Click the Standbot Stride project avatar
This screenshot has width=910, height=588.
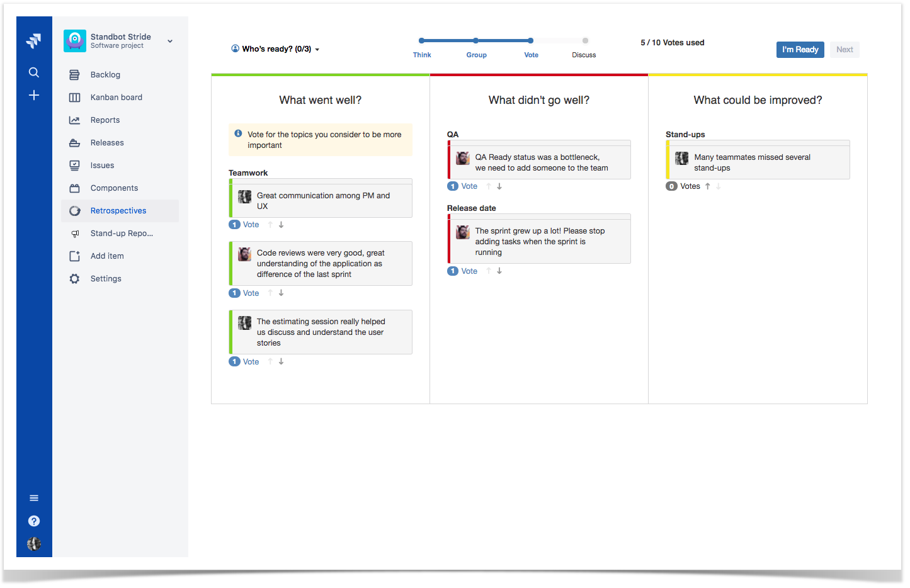[x=75, y=41]
